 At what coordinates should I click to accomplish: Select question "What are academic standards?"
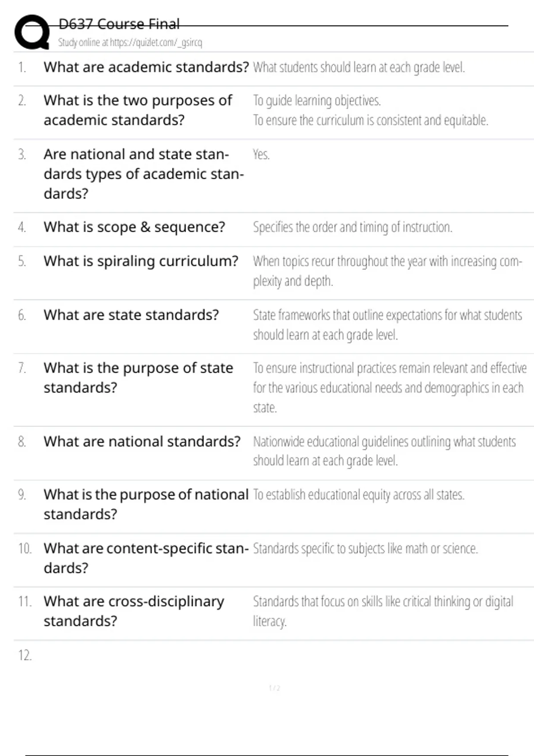coord(146,67)
